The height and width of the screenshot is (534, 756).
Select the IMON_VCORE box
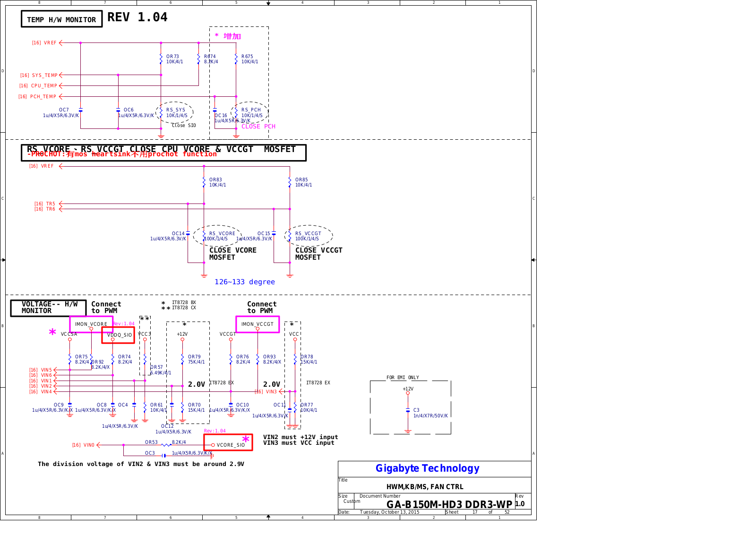91,324
